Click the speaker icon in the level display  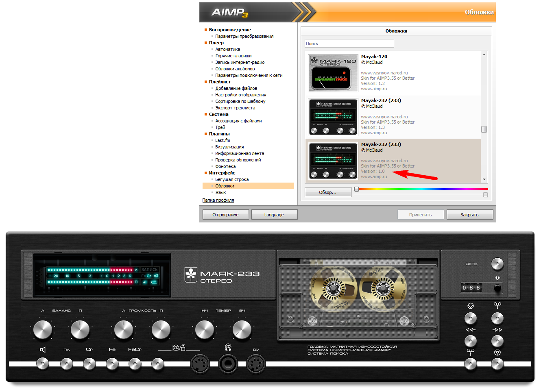point(156,276)
